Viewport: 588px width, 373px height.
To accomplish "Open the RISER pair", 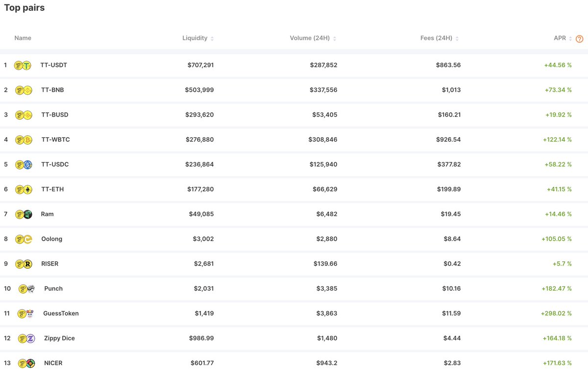I will (49, 264).
